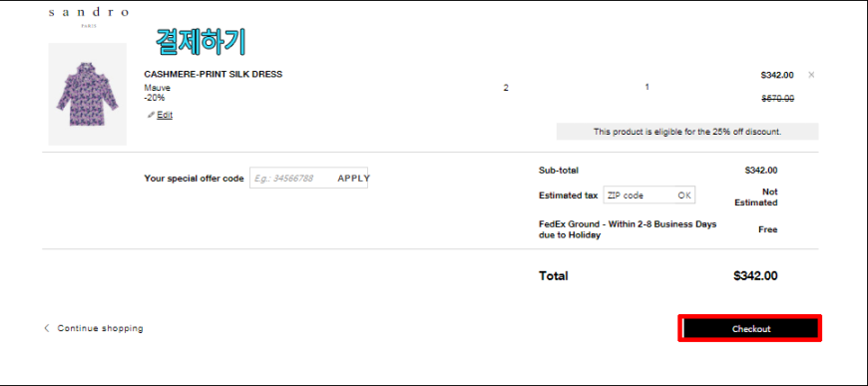Open the mauve dress product thumbnail

[x=88, y=94]
